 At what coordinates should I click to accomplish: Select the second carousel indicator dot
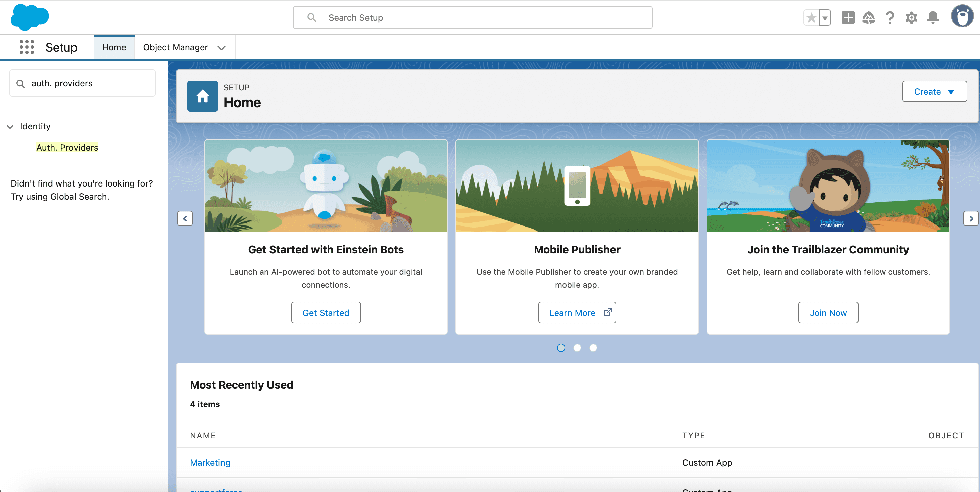click(577, 348)
